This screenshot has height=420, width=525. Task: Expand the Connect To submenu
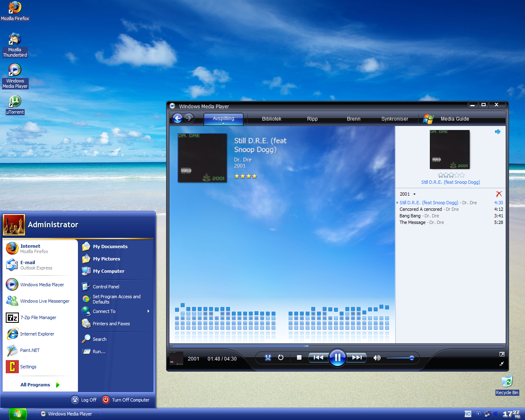(x=116, y=311)
